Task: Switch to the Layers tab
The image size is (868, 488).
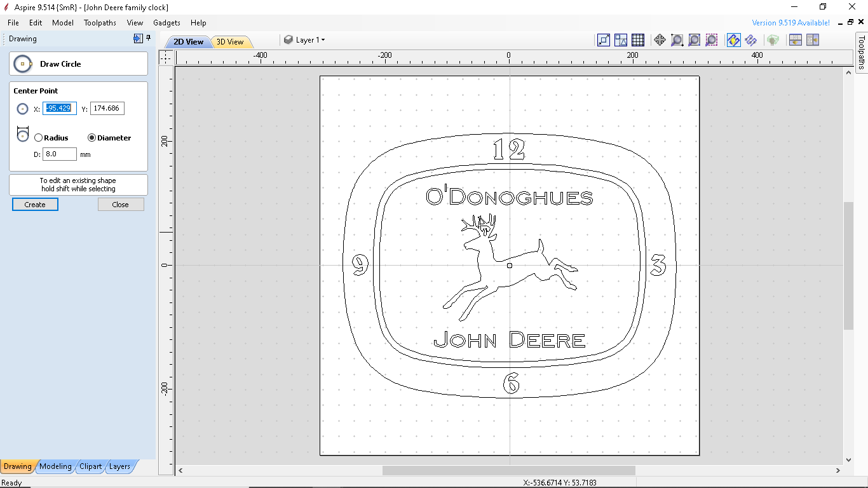Action: 119,466
